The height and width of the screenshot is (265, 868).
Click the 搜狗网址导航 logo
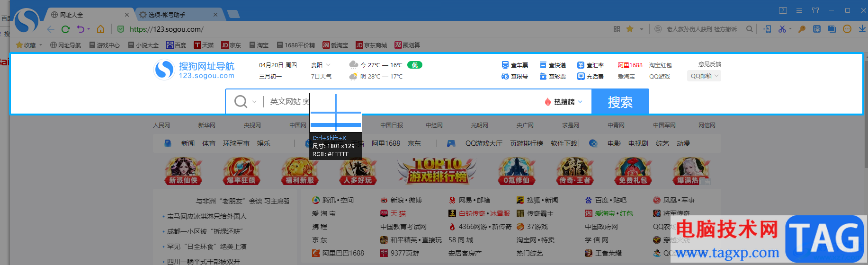pyautogui.click(x=194, y=70)
